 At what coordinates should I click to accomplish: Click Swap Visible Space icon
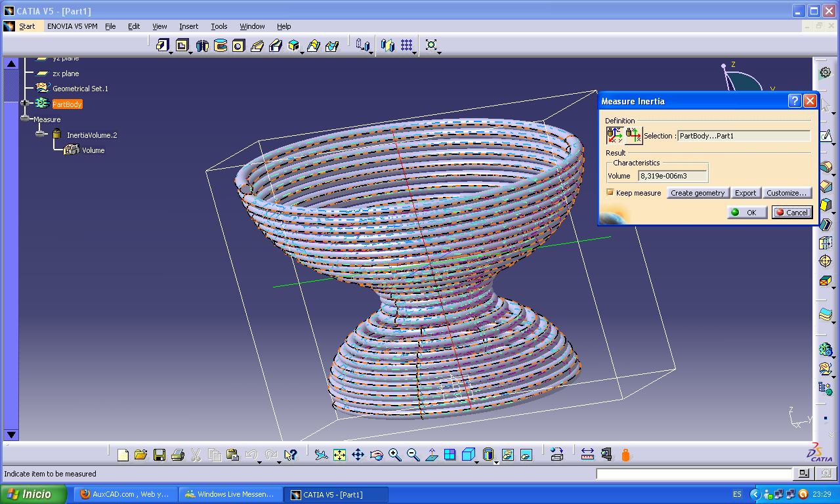click(526, 454)
